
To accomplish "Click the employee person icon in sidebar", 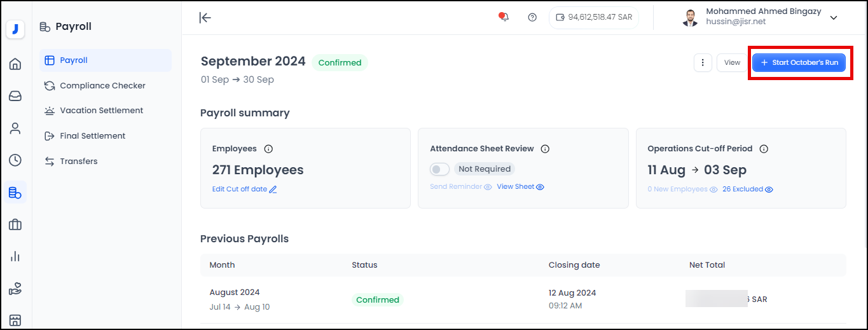I will [x=15, y=128].
